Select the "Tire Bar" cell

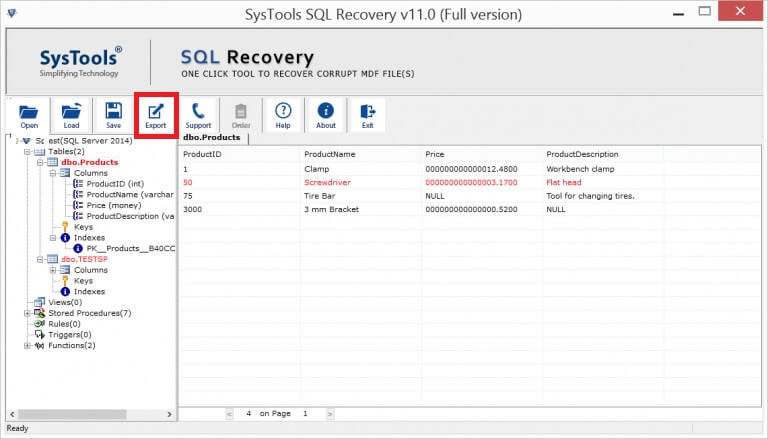[319, 196]
